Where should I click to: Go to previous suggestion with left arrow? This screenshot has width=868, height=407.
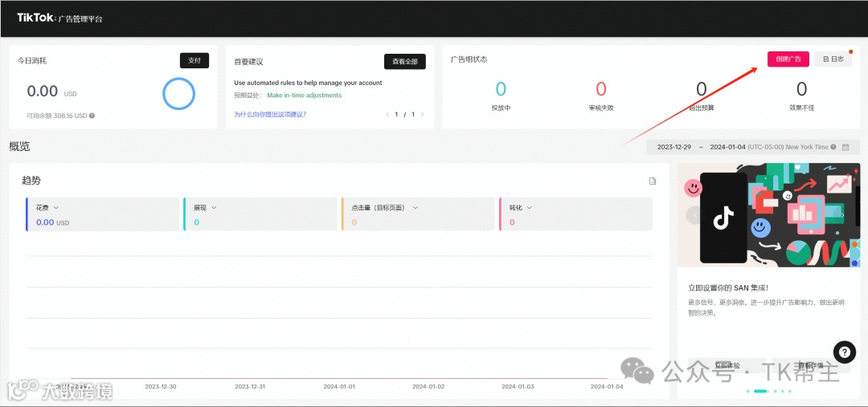(x=387, y=115)
